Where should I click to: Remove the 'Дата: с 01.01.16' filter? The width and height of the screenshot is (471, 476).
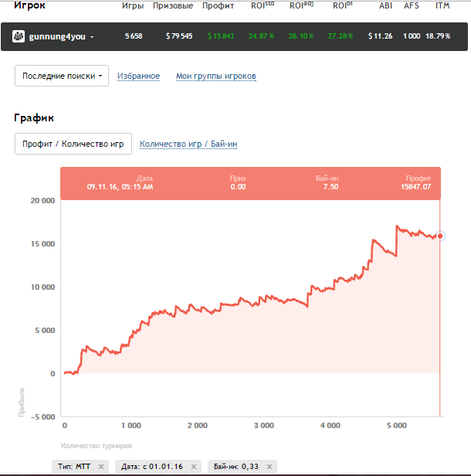click(195, 467)
